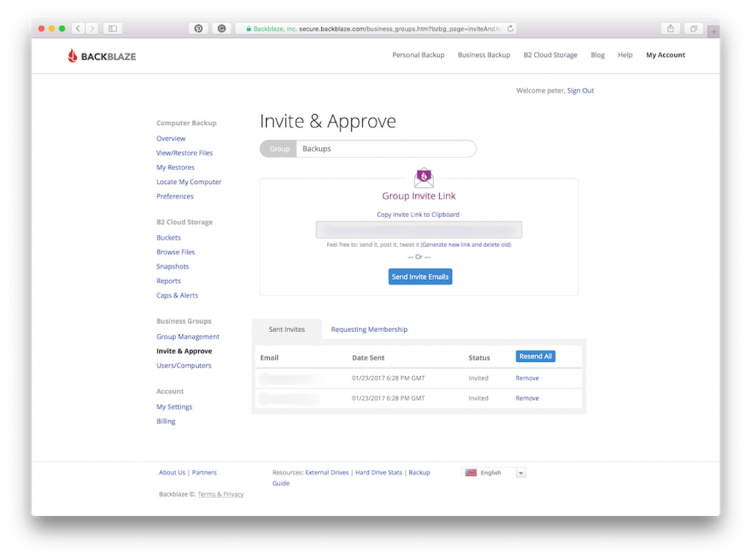Click the Email column header
This screenshot has height=560, width=751.
click(x=269, y=358)
